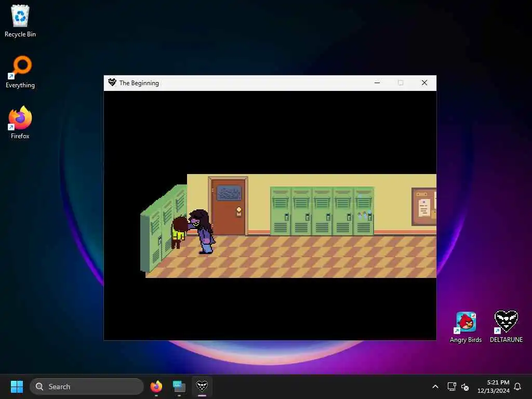Click the brown classroom door in game

(x=229, y=206)
